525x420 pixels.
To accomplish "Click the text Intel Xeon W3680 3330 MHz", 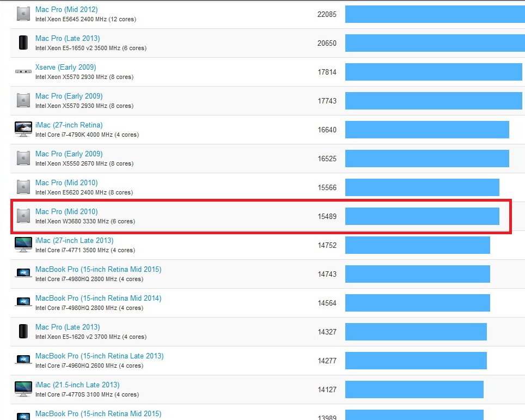I will tap(72, 221).
